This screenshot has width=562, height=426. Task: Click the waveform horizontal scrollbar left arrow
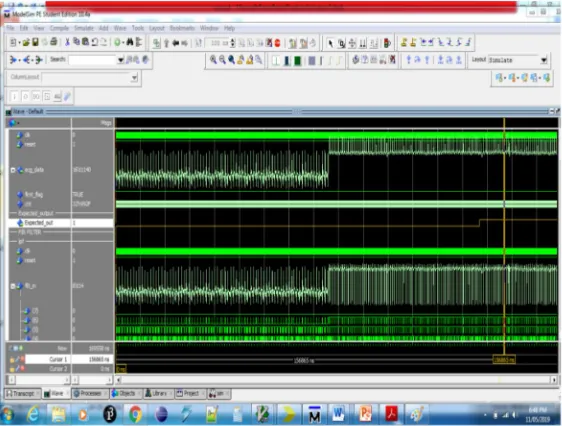pos(119,380)
